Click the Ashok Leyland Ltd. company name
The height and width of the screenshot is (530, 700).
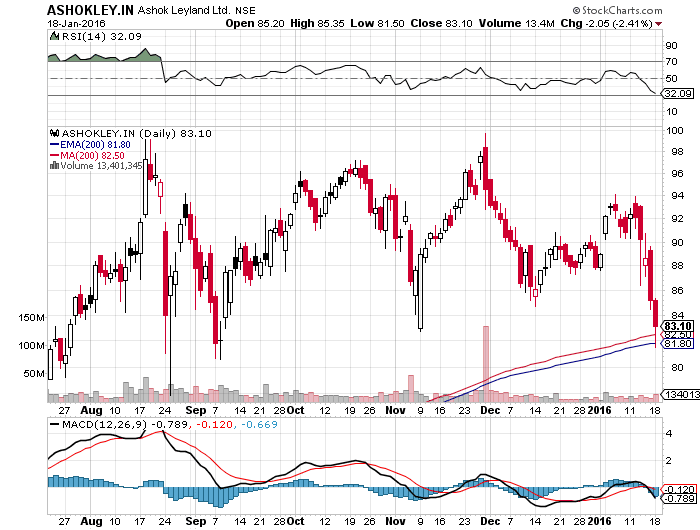point(184,10)
